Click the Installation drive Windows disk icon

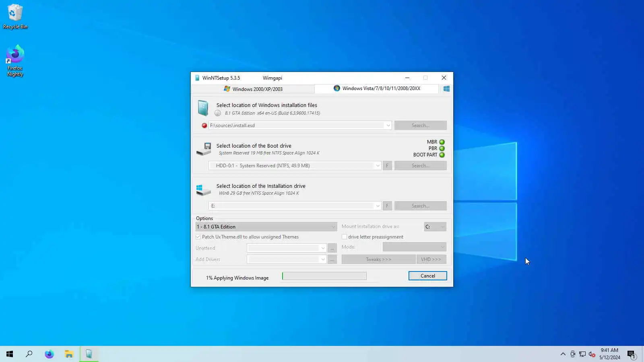pos(204,189)
